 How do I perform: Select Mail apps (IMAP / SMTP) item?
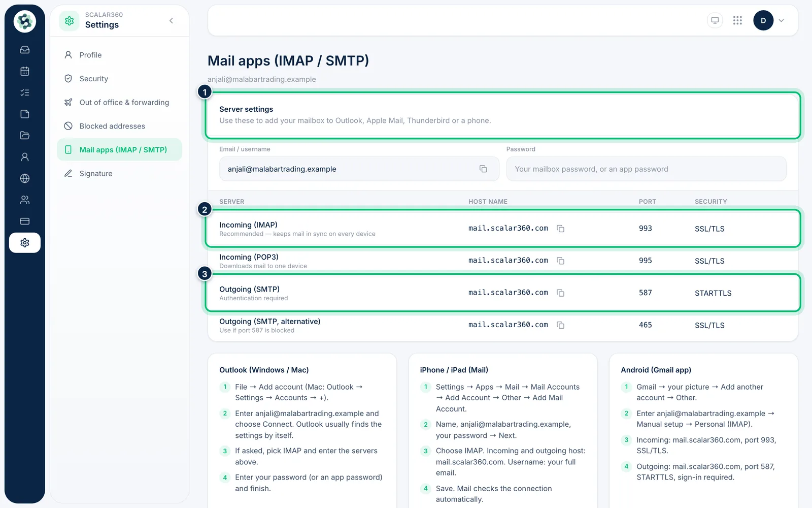[x=119, y=150]
